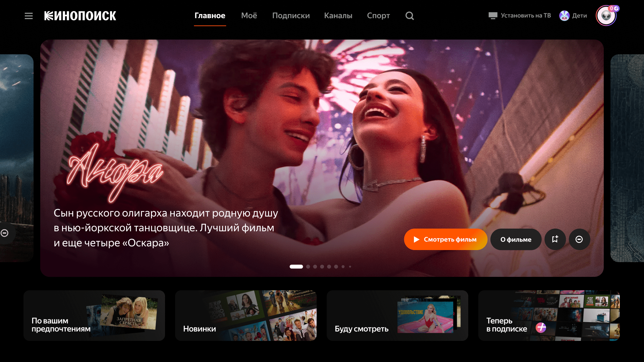Jump to the second carousel dot
This screenshot has height=362, width=644.
point(308,267)
